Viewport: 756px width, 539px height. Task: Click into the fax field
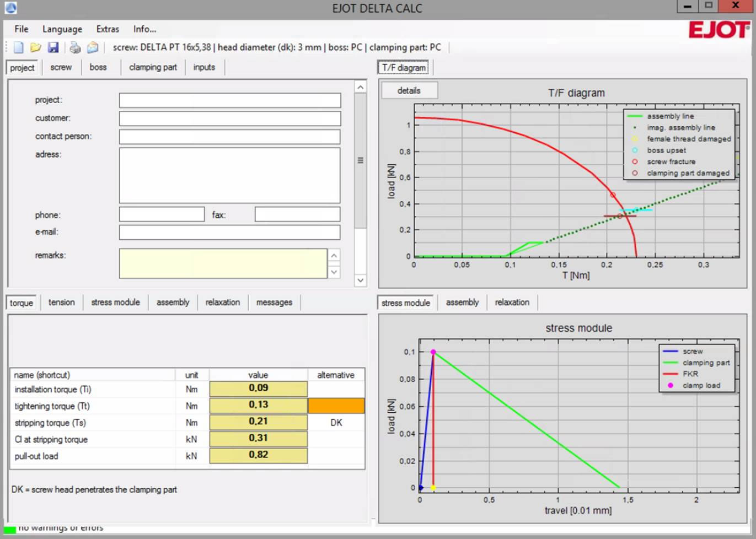297,214
